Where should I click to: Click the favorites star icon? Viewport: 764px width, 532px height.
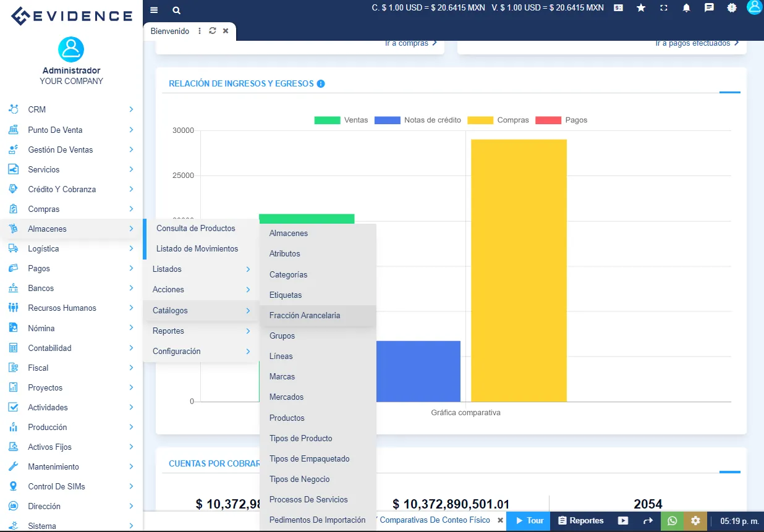pyautogui.click(x=641, y=8)
